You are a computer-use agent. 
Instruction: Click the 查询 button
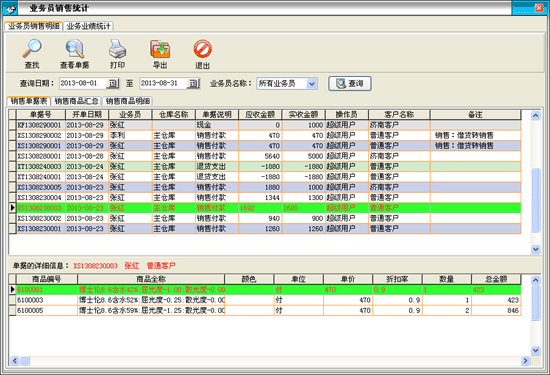[350, 83]
